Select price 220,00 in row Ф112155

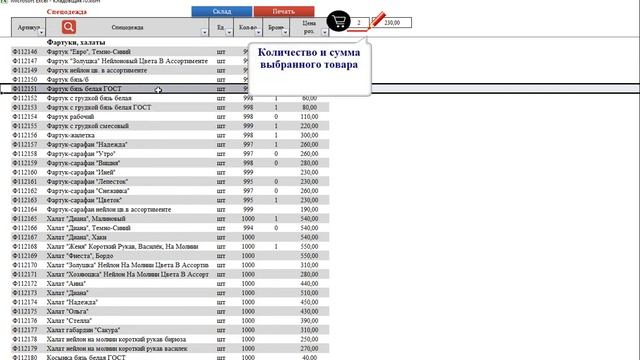310,126
